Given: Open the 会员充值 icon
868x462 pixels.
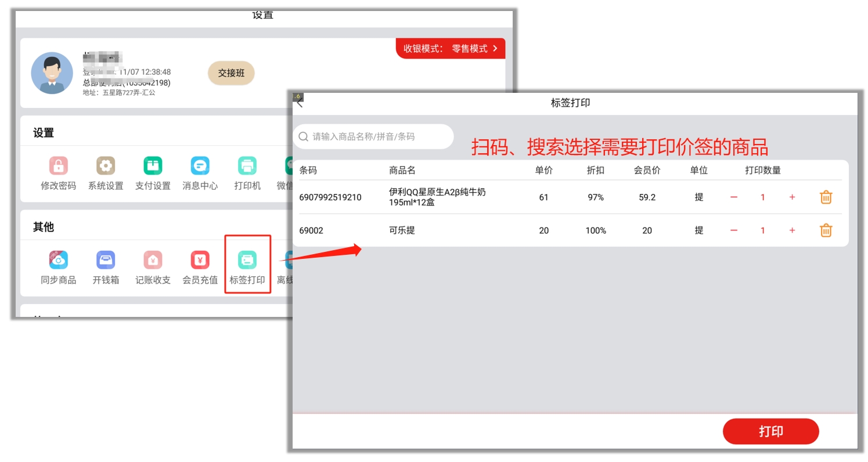Looking at the screenshot, I should [200, 261].
